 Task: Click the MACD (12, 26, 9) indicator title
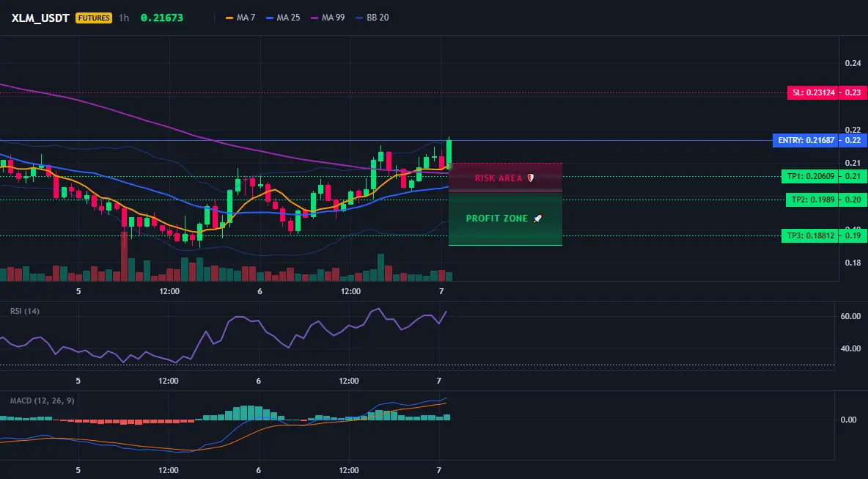(x=42, y=401)
